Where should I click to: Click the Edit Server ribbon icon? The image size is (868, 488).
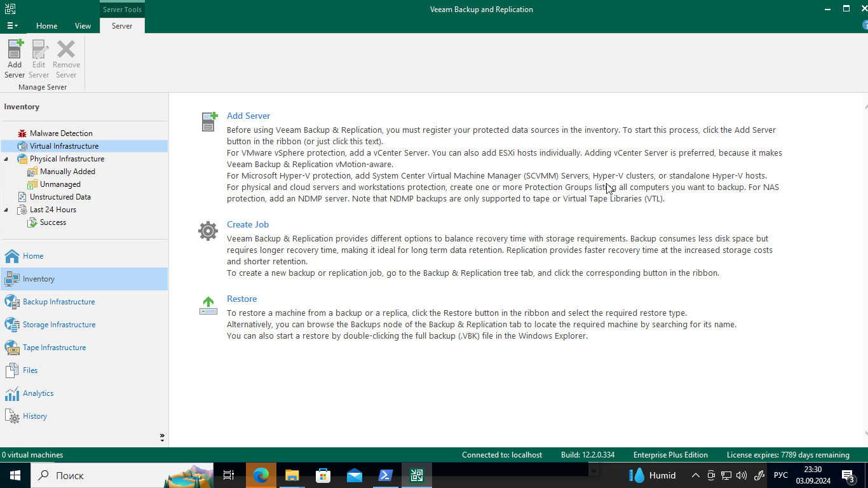(39, 58)
